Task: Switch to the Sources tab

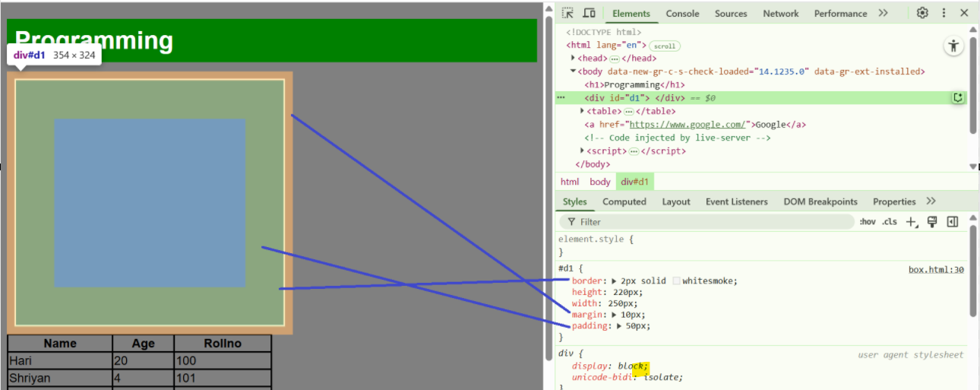Action: click(731, 14)
